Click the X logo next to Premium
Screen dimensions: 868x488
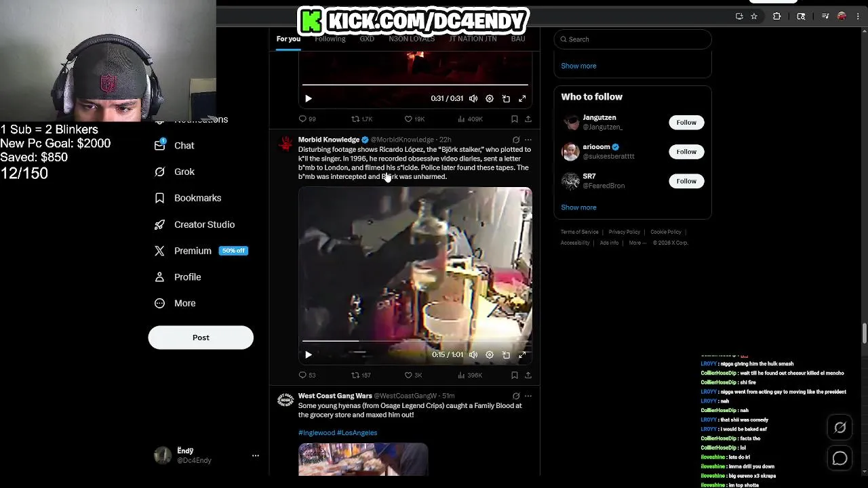tap(160, 251)
